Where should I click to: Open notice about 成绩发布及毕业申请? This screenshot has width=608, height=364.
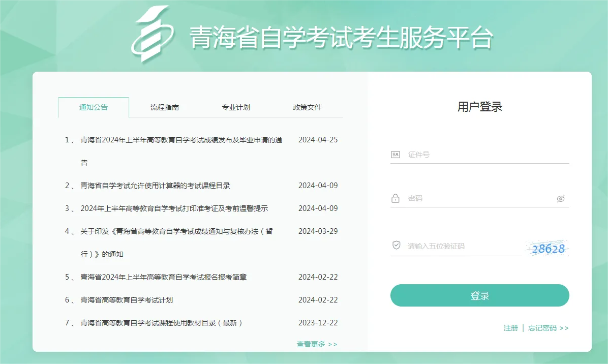tap(181, 140)
